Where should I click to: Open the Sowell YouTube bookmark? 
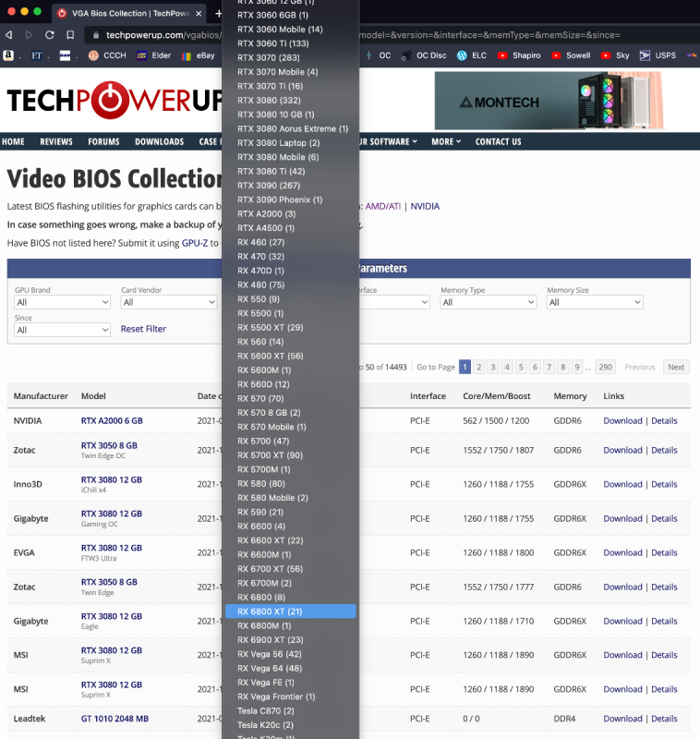coord(571,55)
